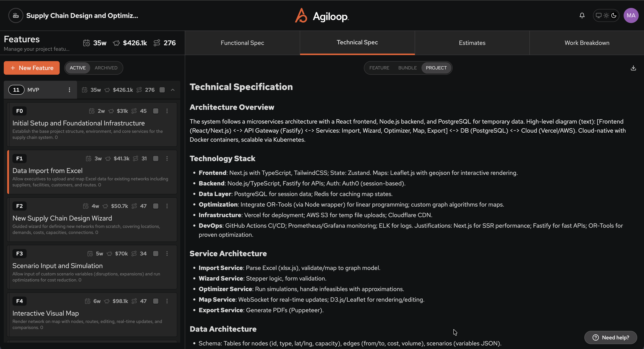Switch spec view to BUNDLE
Image resolution: width=644 pixels, height=349 pixels.
(407, 68)
